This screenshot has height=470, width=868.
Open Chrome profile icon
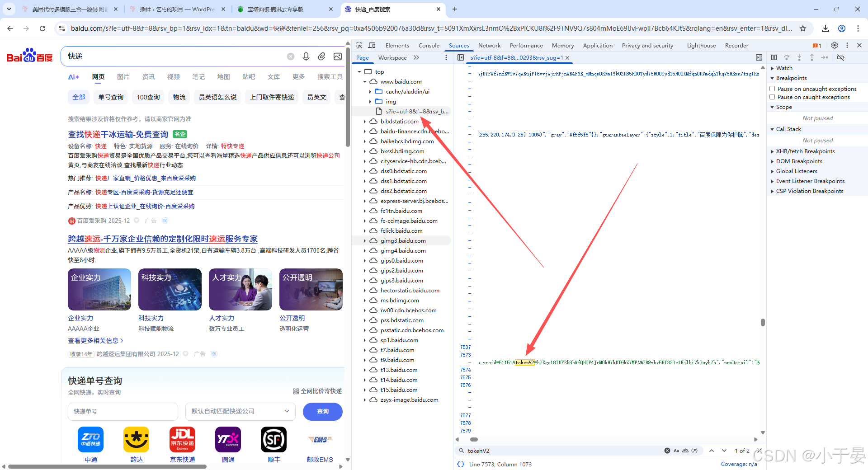[x=842, y=28]
